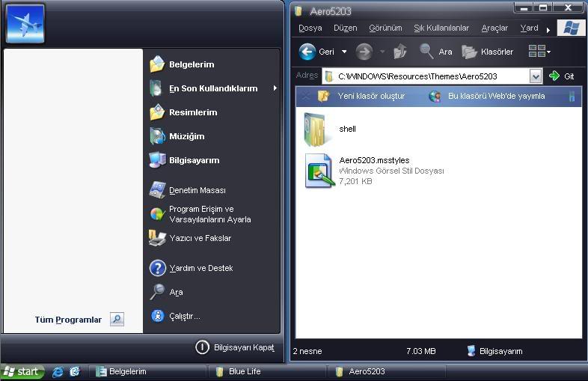The image size is (588, 381).
Task: Click inside the address path field
Action: point(426,76)
